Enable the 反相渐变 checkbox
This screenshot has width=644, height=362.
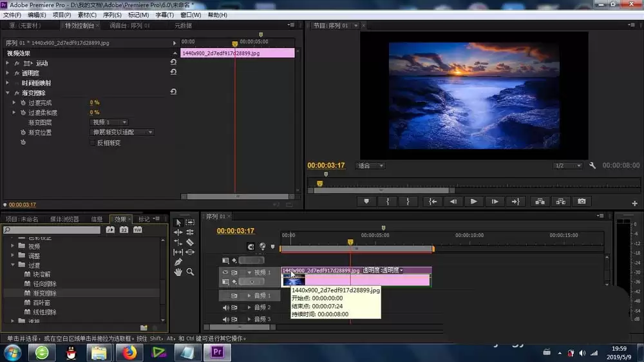coord(92,142)
